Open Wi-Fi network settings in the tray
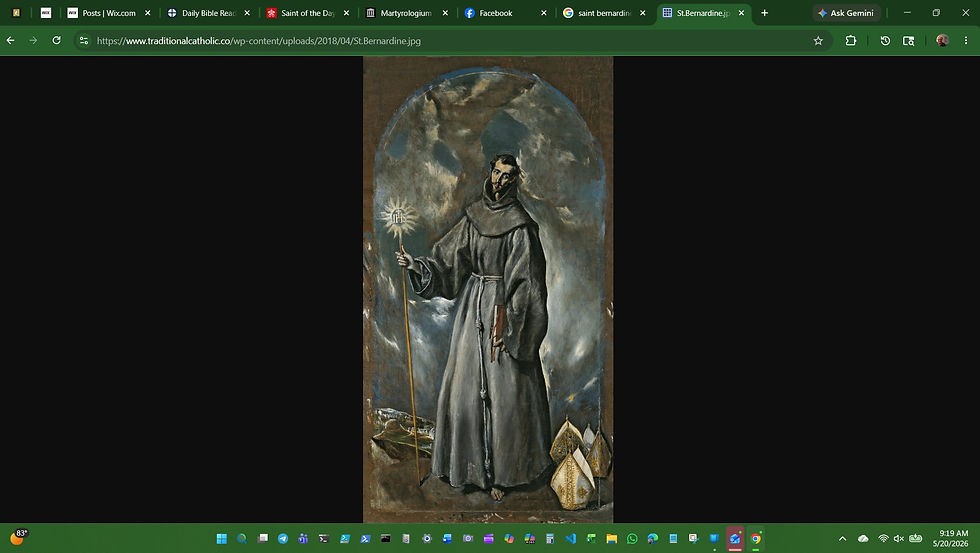Screen dimensions: 980x553 tap(883, 539)
